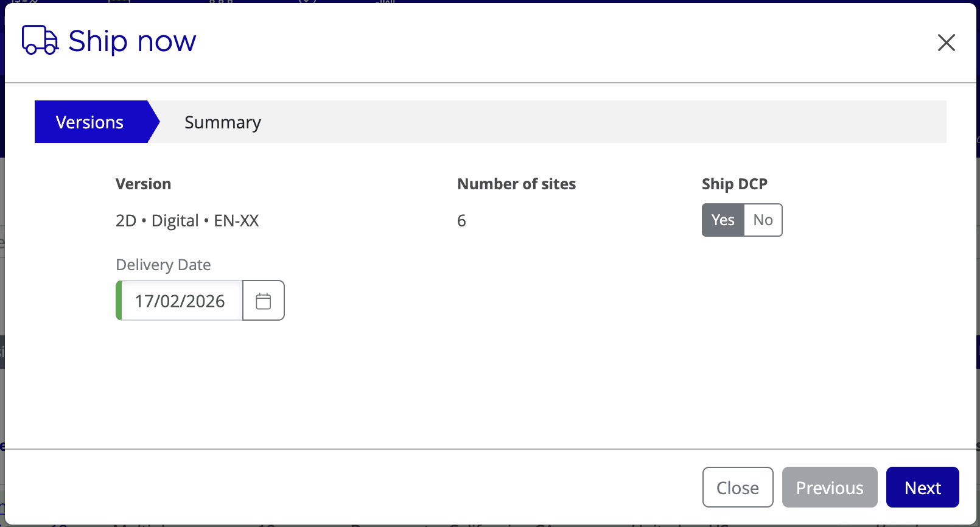
Task: Click Next to proceed to Summary
Action: 922,487
